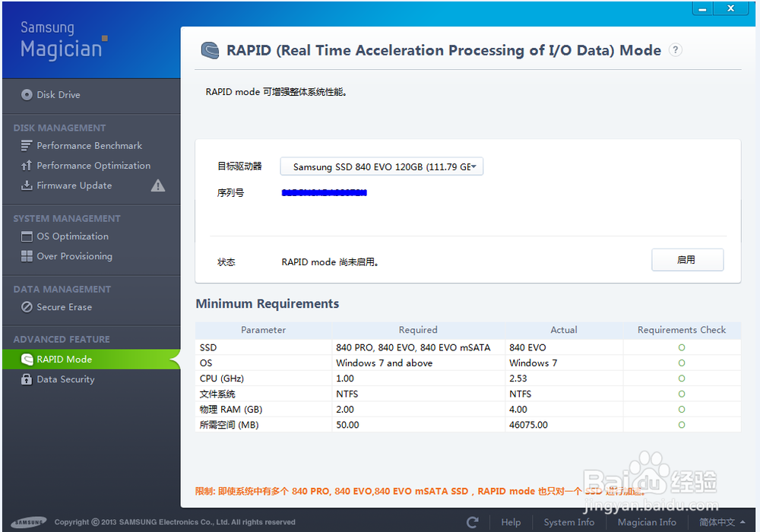Open Magician Info
Image resolution: width=760 pixels, height=532 pixels.
(x=647, y=522)
